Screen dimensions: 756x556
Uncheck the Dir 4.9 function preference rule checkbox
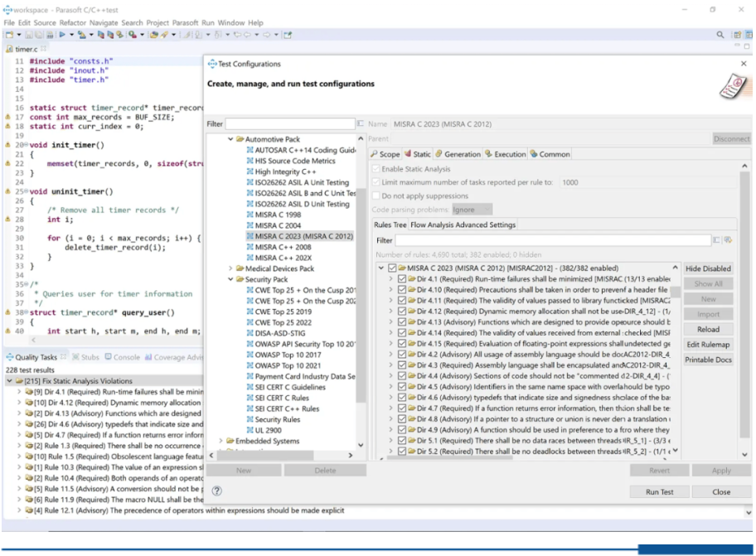coord(401,430)
